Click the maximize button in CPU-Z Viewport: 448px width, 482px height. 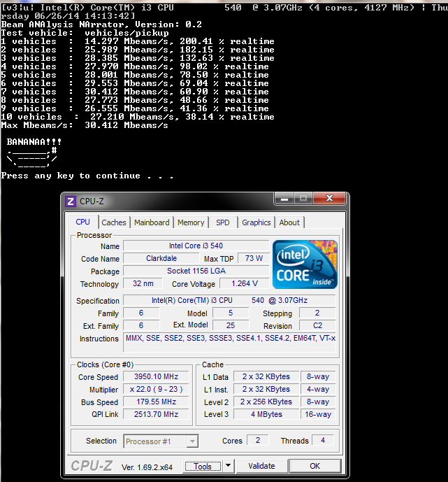pos(303,199)
